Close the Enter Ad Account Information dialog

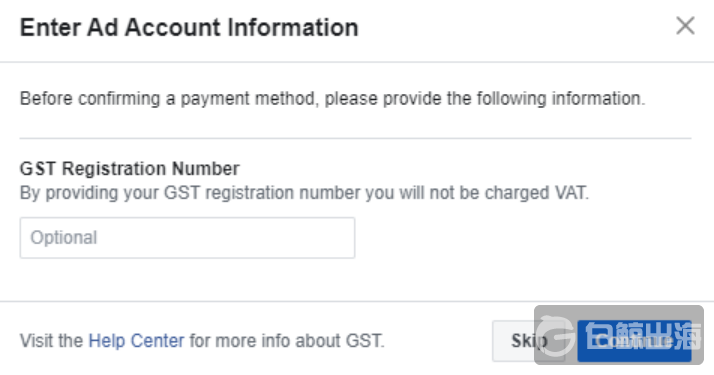click(685, 26)
